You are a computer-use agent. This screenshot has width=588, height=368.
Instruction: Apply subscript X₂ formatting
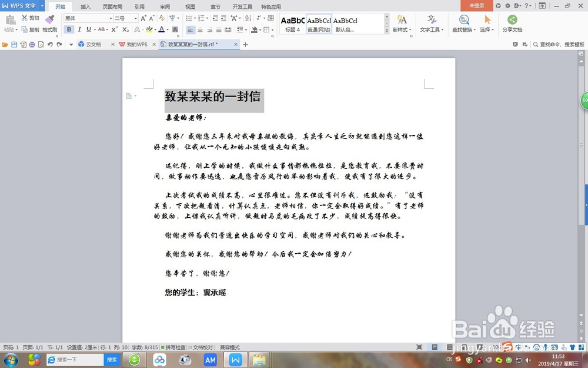[x=126, y=29]
